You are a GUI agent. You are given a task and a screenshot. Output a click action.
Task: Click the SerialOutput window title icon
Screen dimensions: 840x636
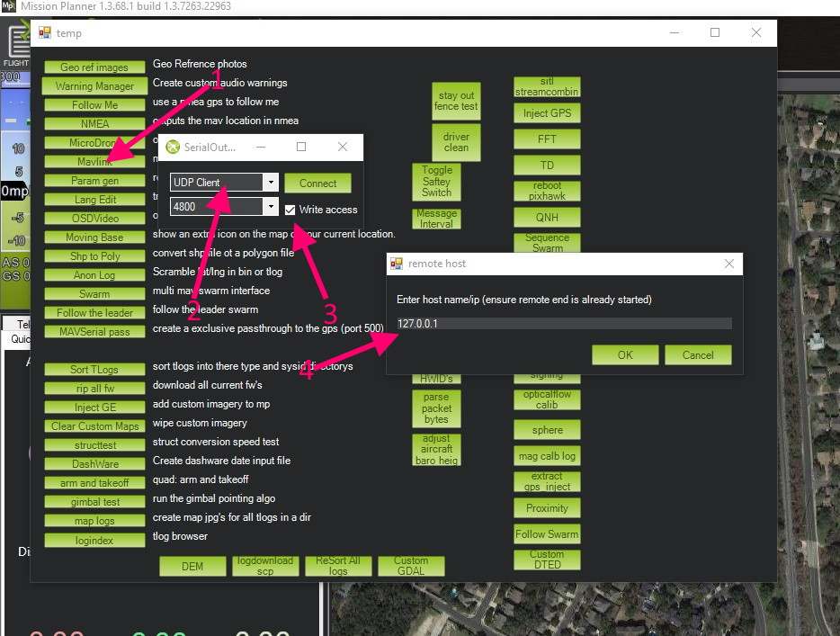tap(173, 147)
